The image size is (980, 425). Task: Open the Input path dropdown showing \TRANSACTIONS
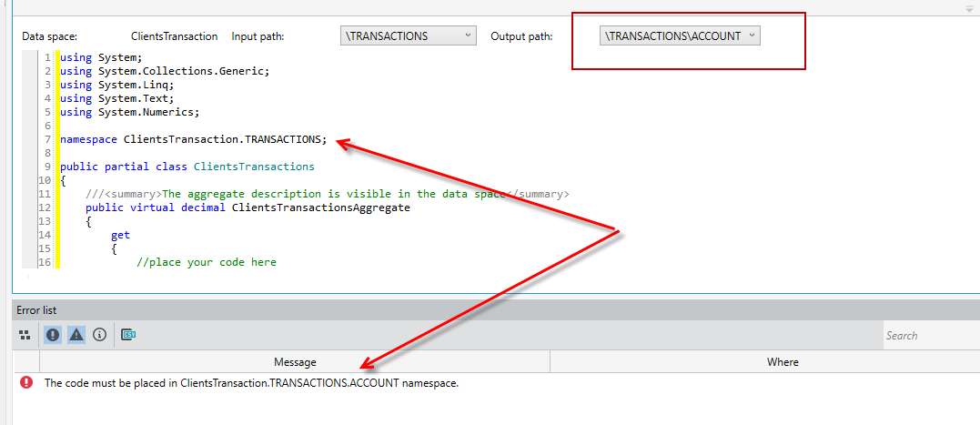(x=409, y=36)
